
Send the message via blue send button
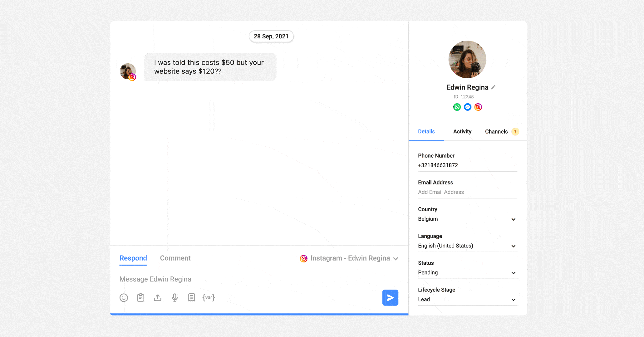tap(390, 297)
